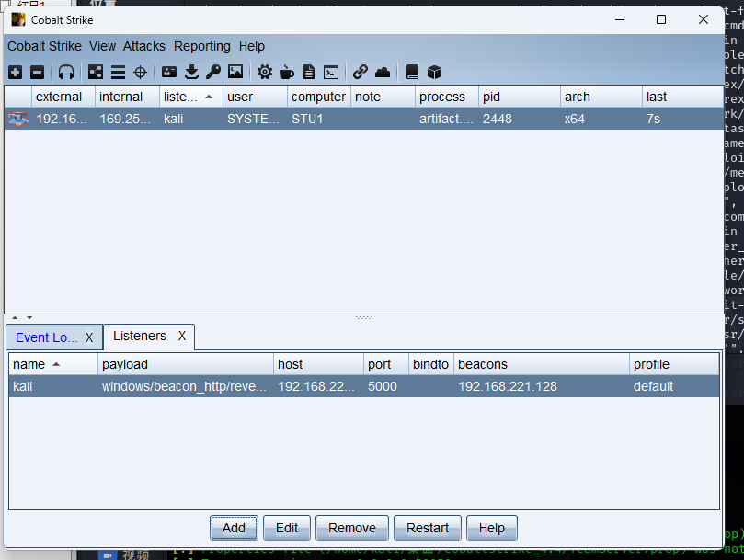Viewport: 744px width, 560px height.
Task: Open the Reporting menu
Action: click(x=202, y=46)
